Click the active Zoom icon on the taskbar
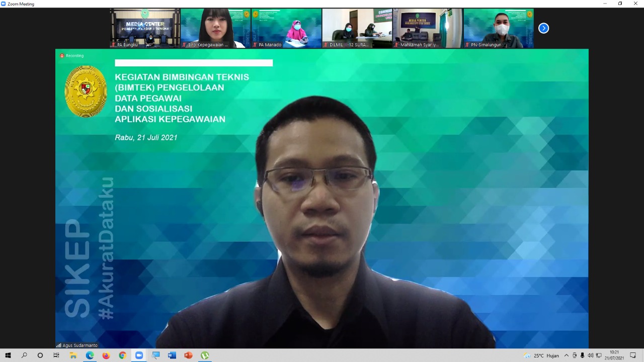 click(x=139, y=355)
